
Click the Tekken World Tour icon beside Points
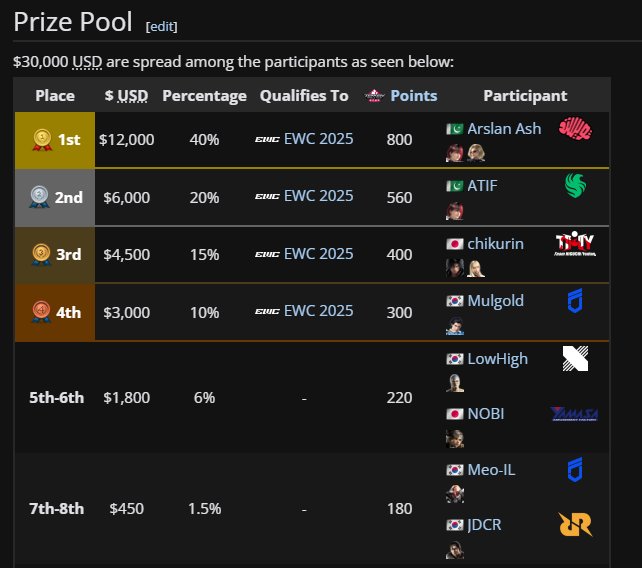coord(375,96)
